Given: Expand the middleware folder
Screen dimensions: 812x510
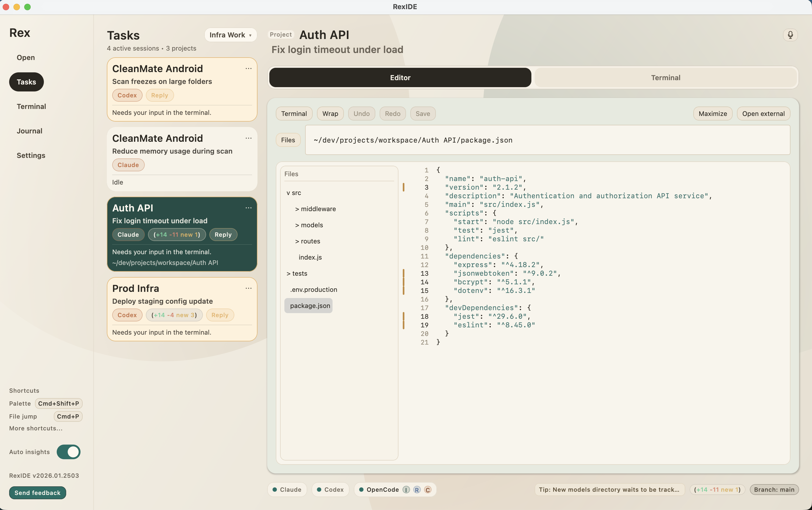Looking at the screenshot, I should click(x=315, y=209).
